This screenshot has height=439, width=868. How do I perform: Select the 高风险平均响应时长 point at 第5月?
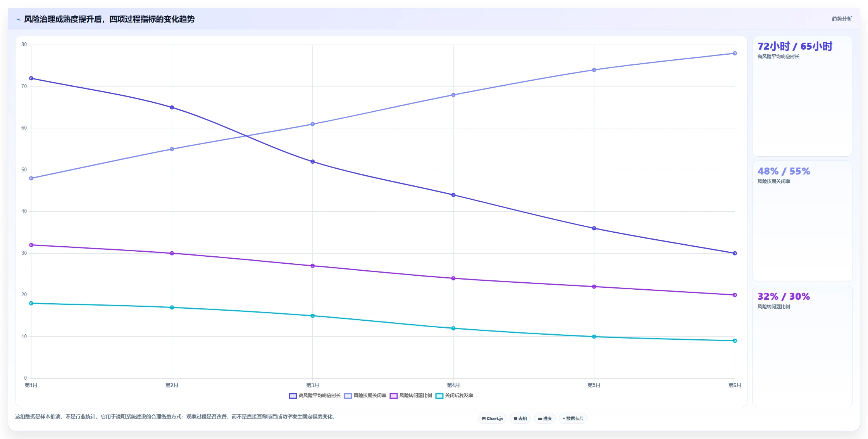(x=594, y=228)
